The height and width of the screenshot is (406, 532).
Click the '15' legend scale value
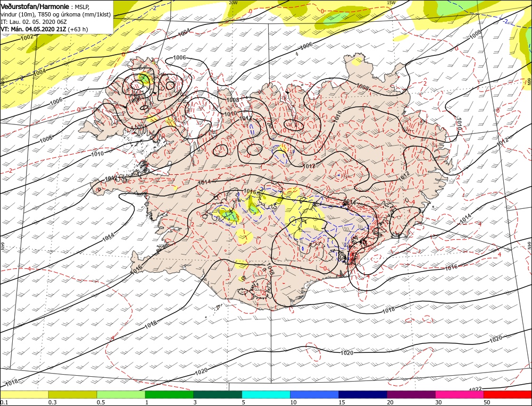click(342, 402)
